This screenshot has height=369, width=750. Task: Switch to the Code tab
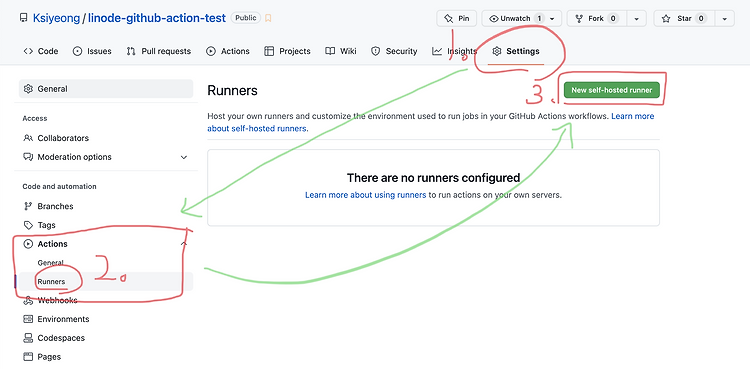pos(41,51)
